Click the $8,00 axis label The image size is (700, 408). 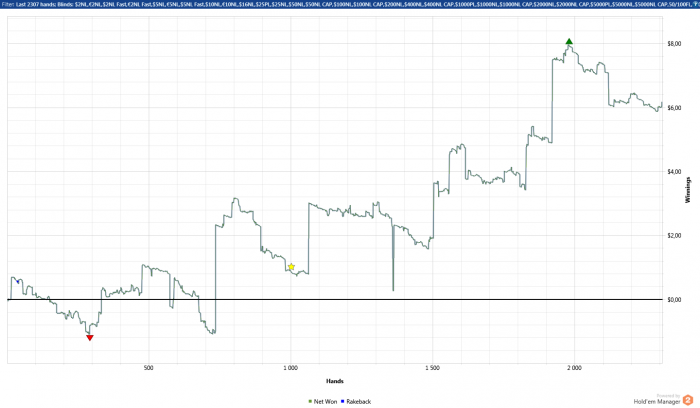click(674, 44)
